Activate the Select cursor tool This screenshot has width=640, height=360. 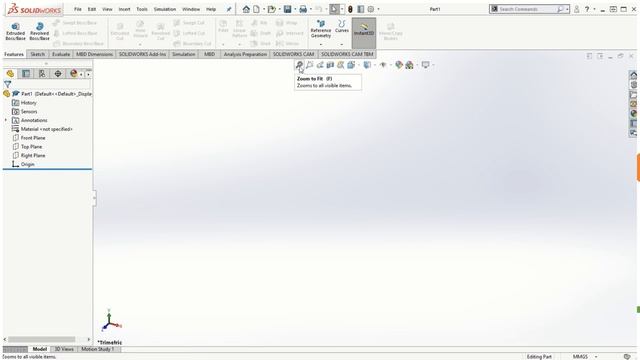point(334,9)
